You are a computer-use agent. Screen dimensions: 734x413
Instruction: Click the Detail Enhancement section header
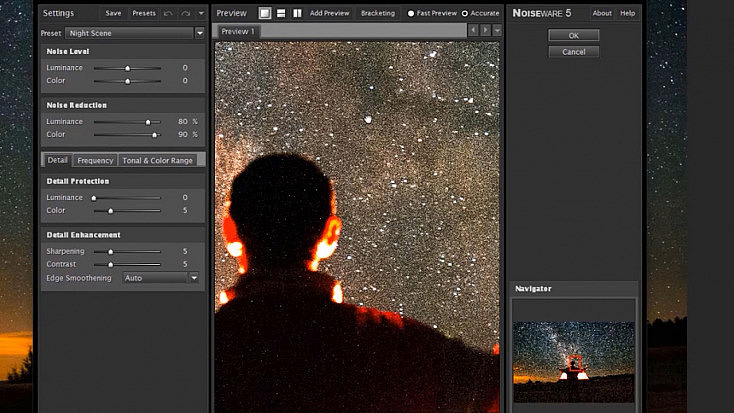click(83, 235)
